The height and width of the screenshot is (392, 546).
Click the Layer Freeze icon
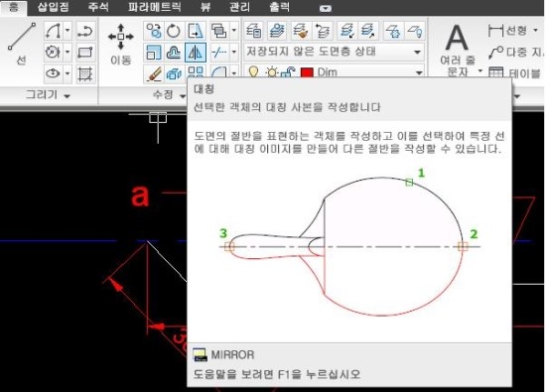(x=393, y=31)
